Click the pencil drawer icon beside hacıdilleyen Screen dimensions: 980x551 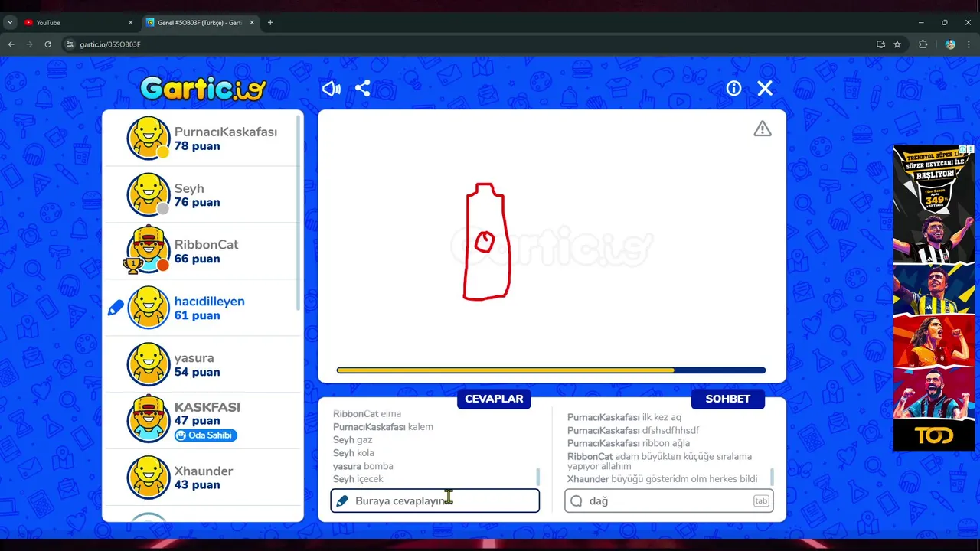coord(116,308)
